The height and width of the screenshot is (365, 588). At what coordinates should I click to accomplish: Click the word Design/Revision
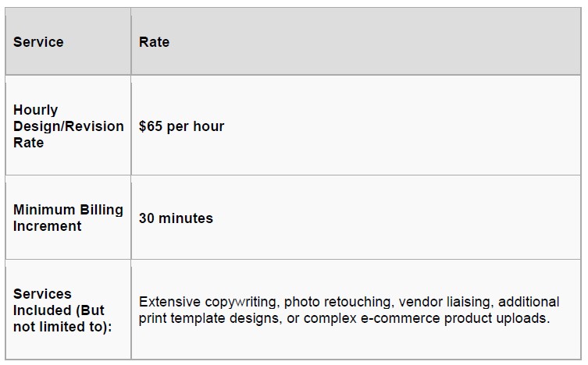[x=68, y=126]
